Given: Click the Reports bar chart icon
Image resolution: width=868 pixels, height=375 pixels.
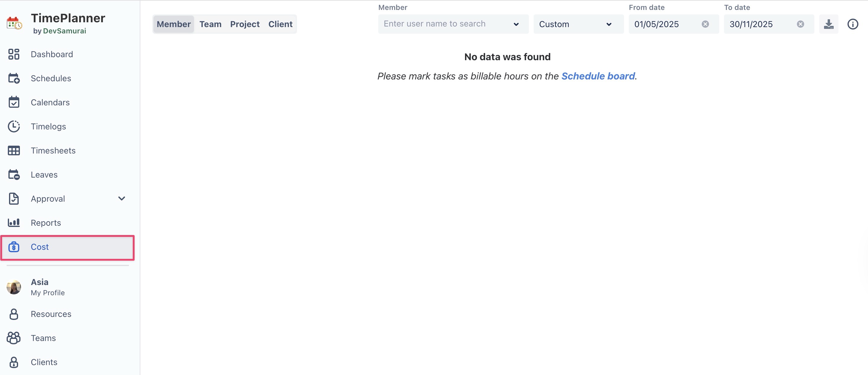Looking at the screenshot, I should (14, 222).
